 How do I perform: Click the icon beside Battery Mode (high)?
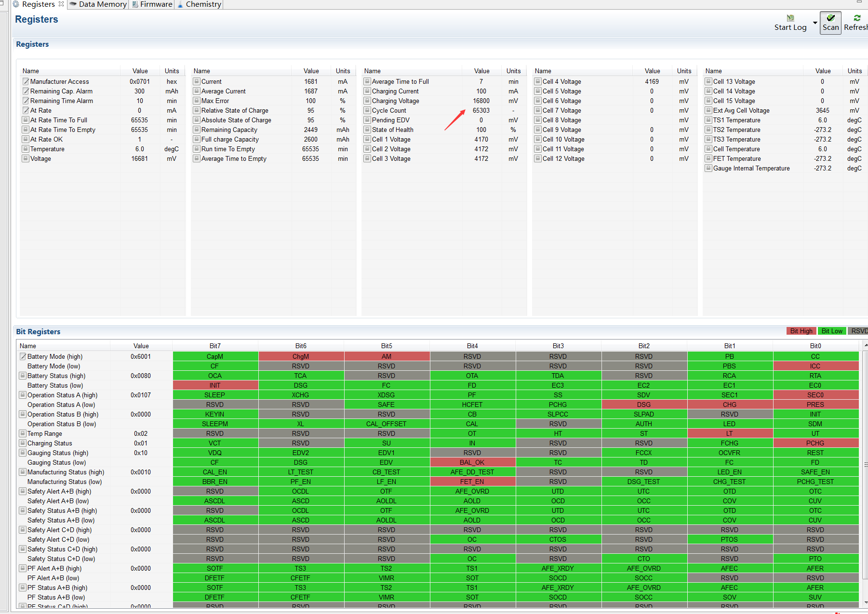pos(23,356)
